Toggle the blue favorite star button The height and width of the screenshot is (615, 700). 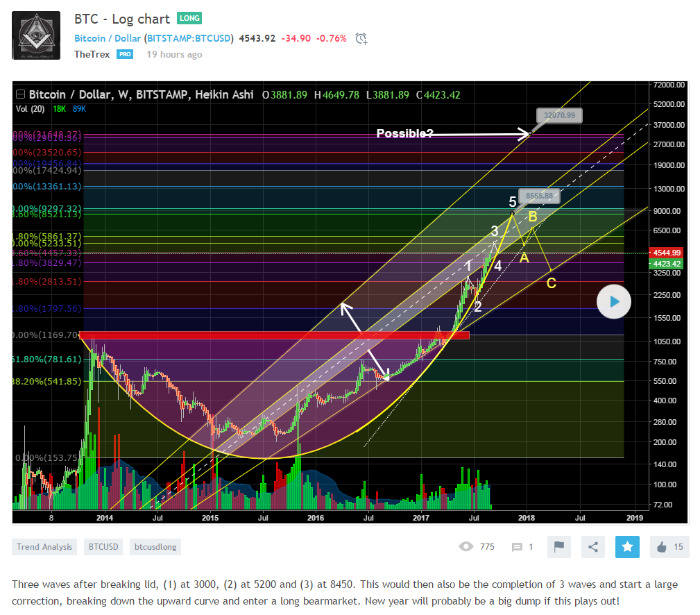(x=627, y=547)
